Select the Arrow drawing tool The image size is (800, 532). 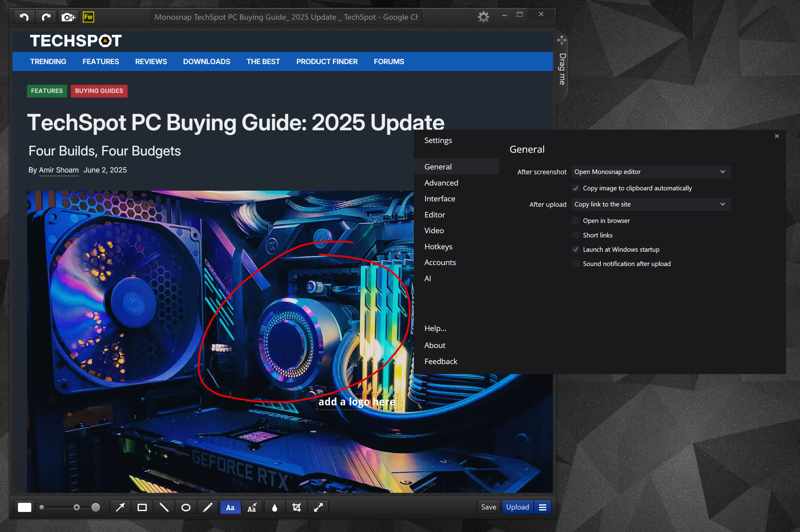(120, 507)
